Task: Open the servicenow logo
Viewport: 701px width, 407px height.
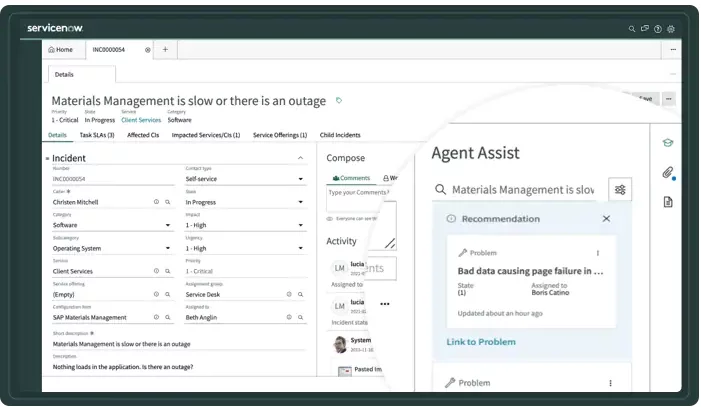Action: [x=55, y=28]
